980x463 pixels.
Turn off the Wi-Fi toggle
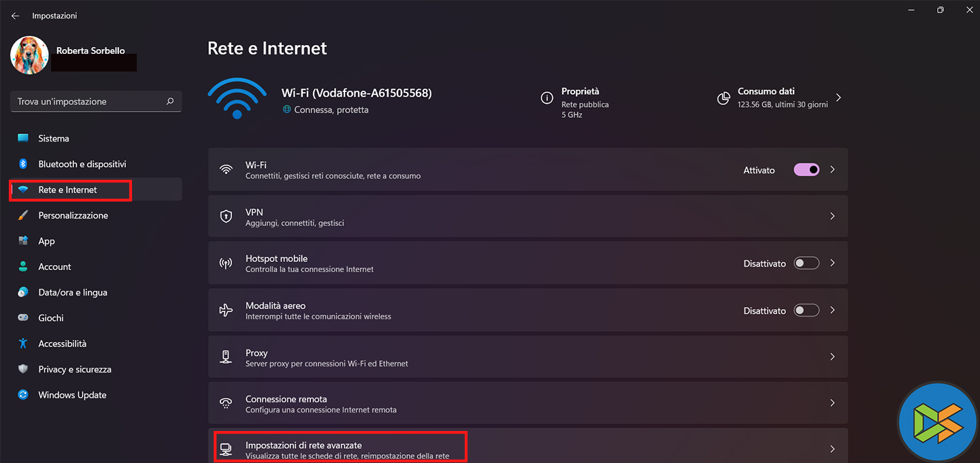pyautogui.click(x=806, y=170)
